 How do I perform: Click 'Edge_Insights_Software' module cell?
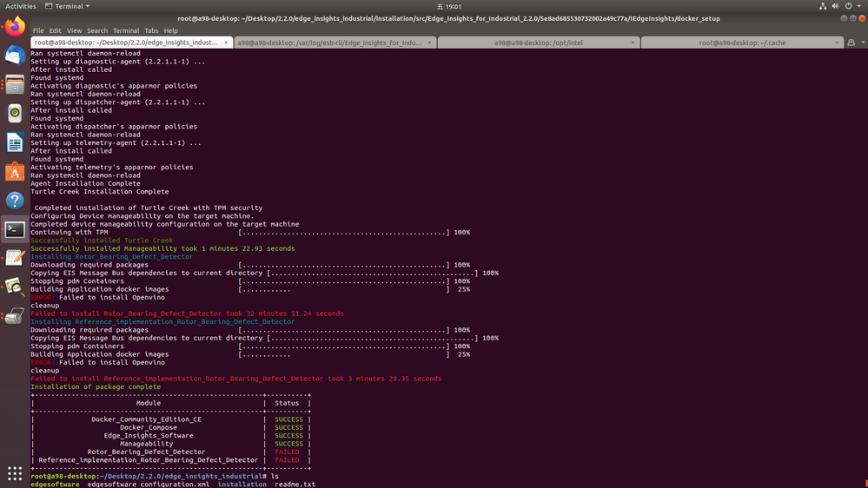(x=149, y=436)
